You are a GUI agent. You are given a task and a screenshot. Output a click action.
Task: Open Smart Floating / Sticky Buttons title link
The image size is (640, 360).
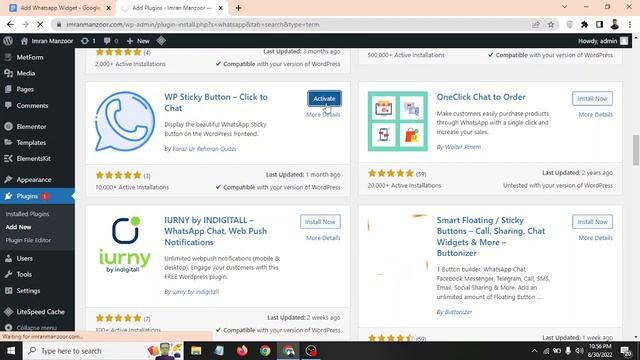tap(491, 237)
